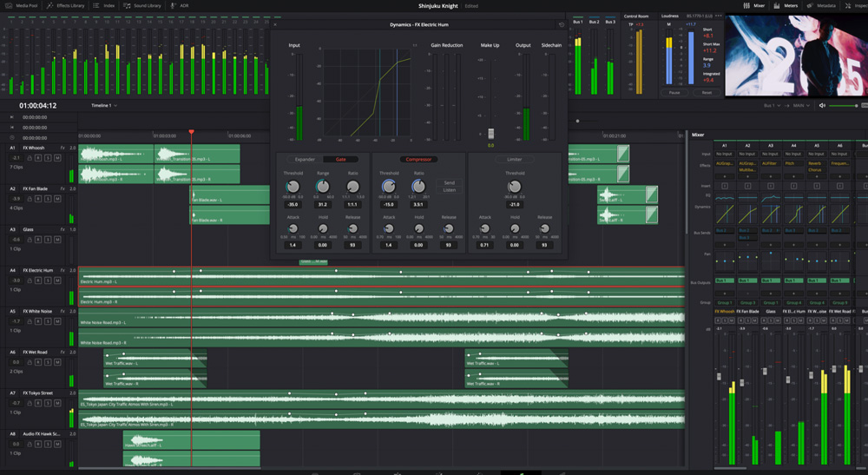Viewport: 868px width, 475px height.
Task: Open the Bus Outputs selector for channel A2
Action: coord(747,280)
